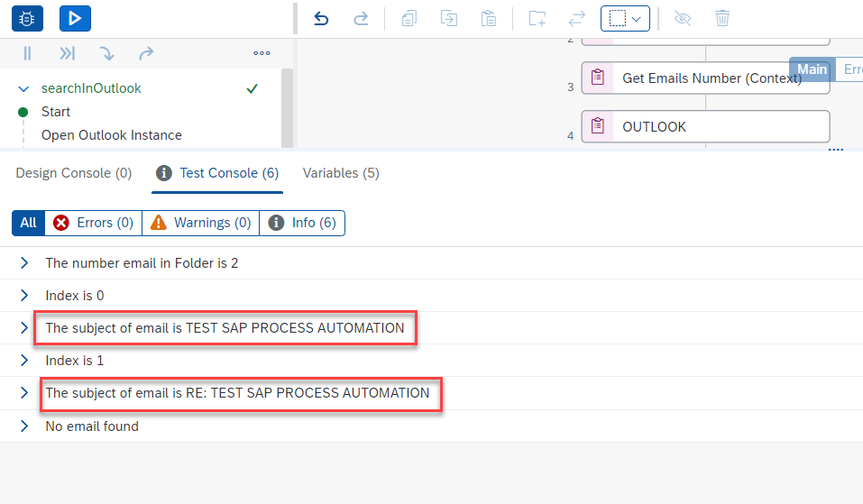
Task: Filter console by Info (6)
Action: tap(302, 223)
